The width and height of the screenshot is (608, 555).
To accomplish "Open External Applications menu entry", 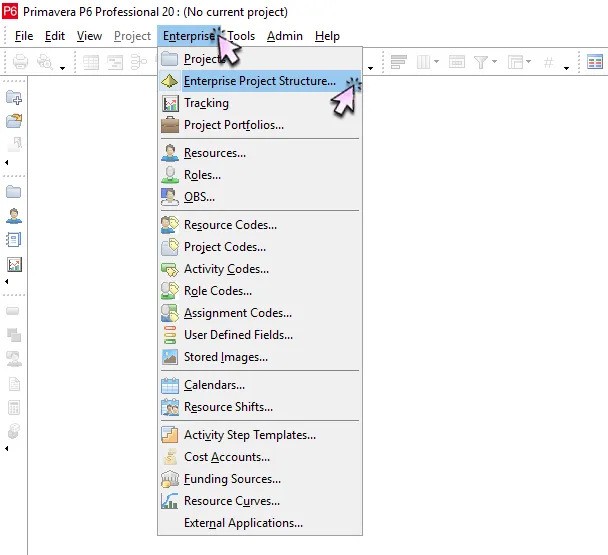I will (x=260, y=523).
